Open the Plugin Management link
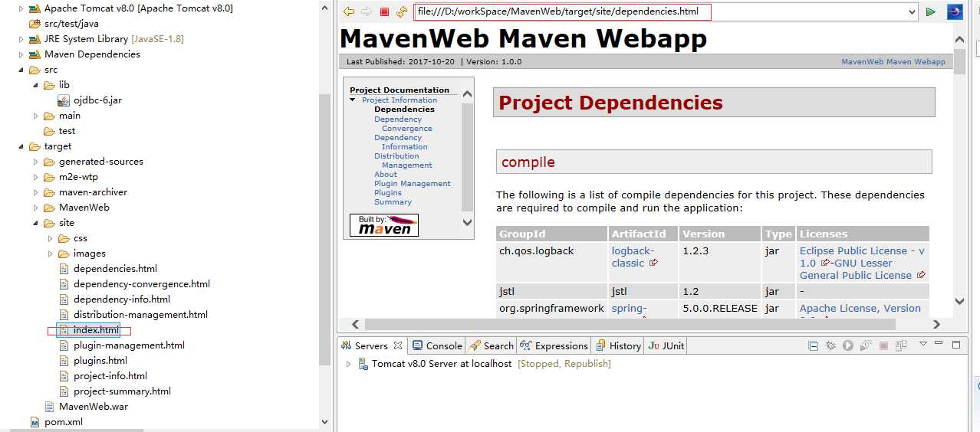The image size is (980, 432). click(x=413, y=184)
